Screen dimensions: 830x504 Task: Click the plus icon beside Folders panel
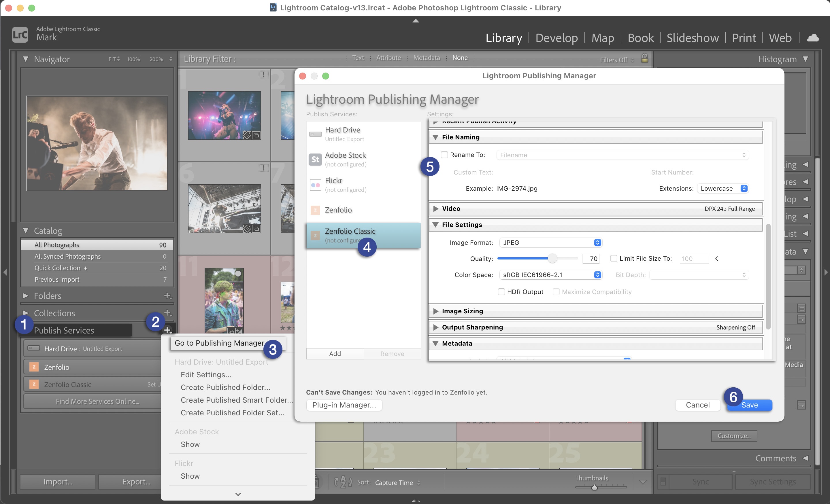tap(167, 296)
